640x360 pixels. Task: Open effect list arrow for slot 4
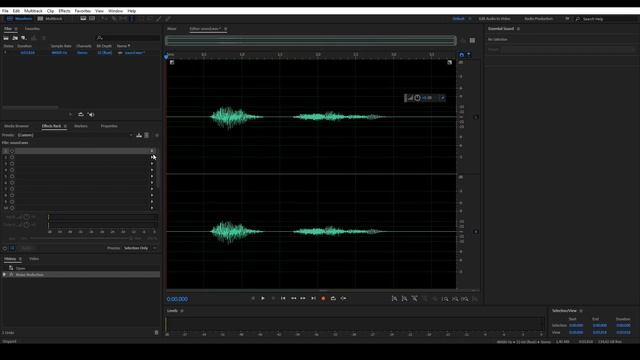click(x=152, y=170)
